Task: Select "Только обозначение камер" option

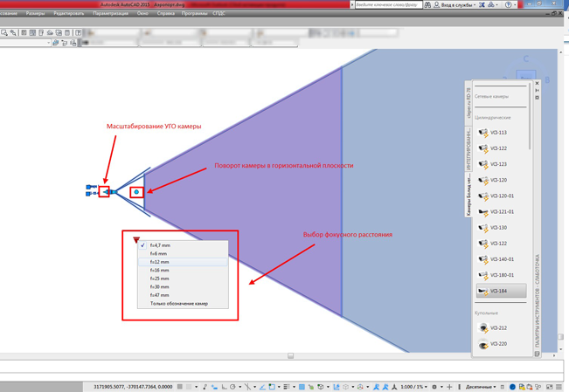Action: 179,303
